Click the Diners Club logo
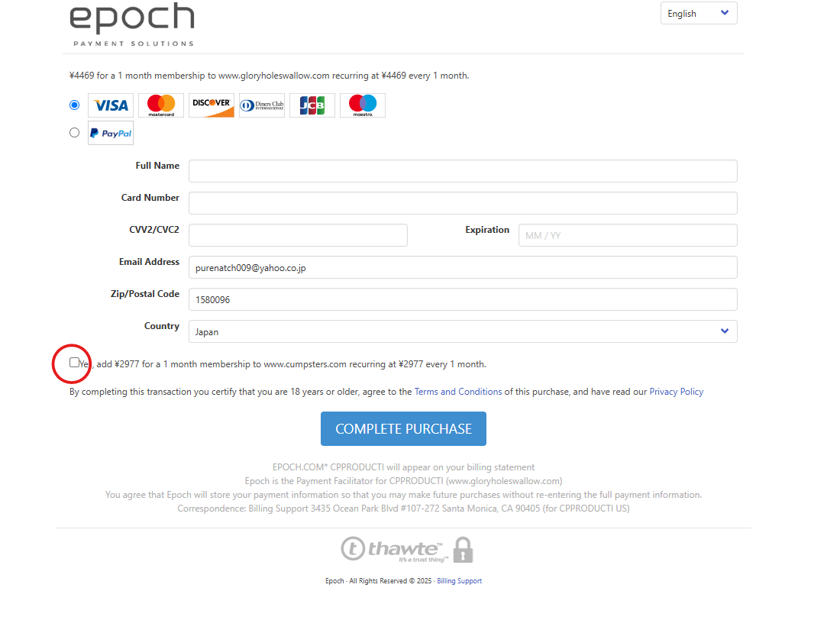Viewport: 840px width, 620px height. [x=262, y=105]
